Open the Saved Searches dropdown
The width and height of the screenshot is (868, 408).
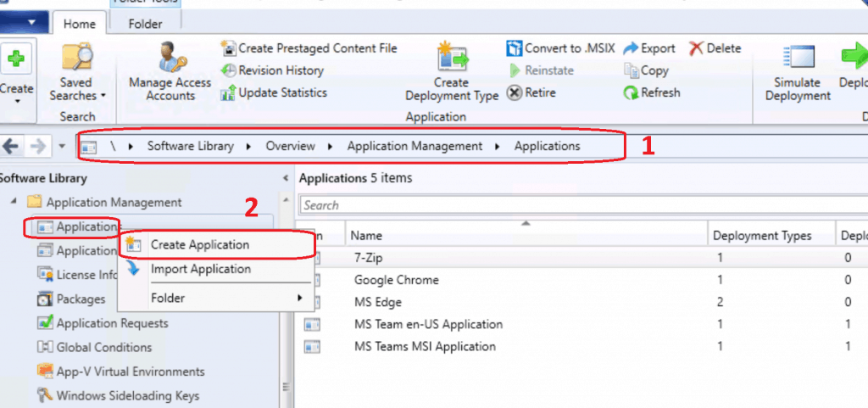(x=77, y=74)
